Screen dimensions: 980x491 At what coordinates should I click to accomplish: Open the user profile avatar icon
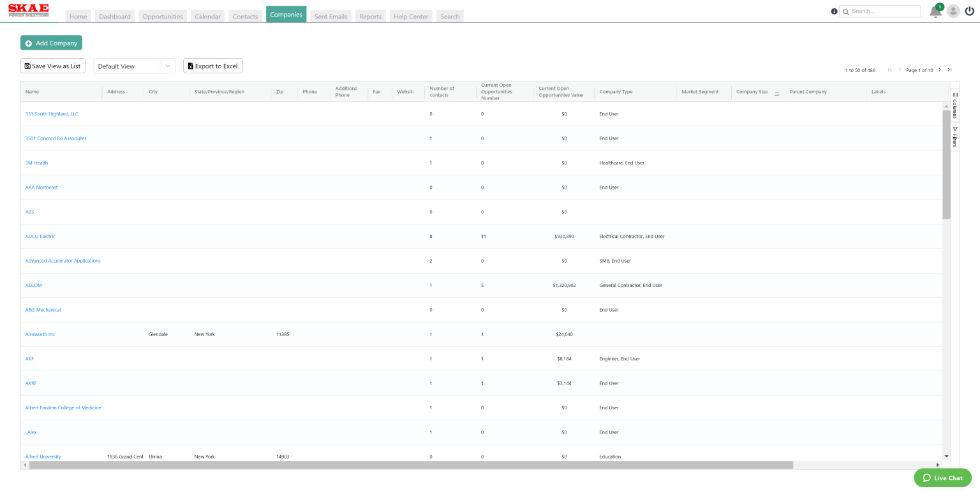pyautogui.click(x=953, y=11)
